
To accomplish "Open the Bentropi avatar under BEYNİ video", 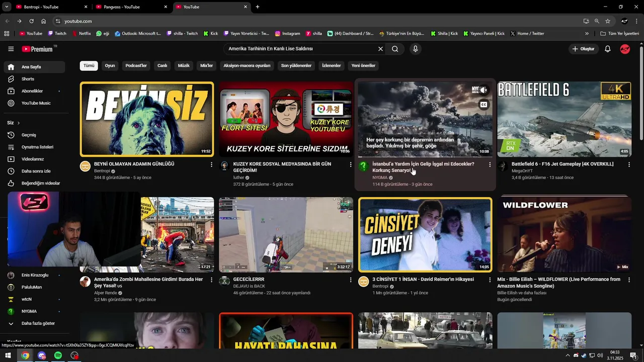I will click(85, 166).
